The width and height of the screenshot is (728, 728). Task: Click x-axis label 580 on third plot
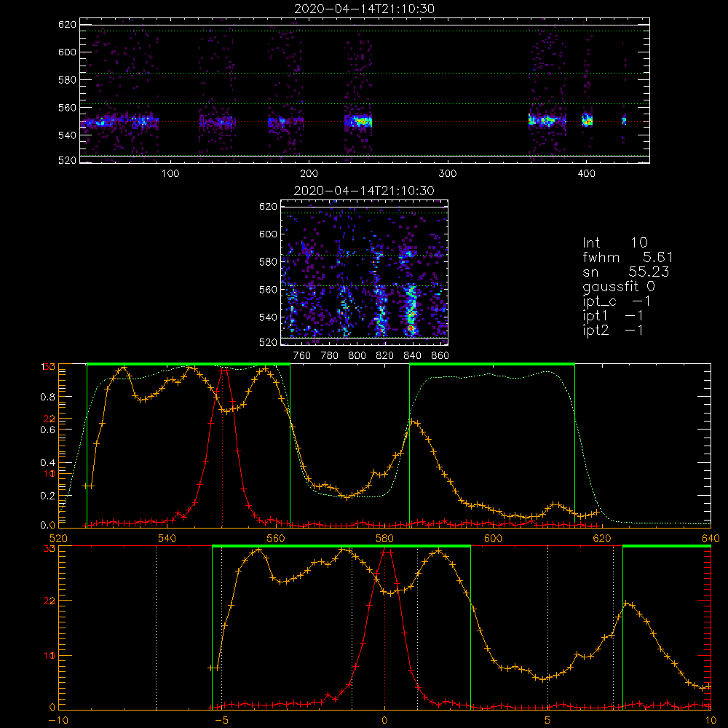[x=384, y=538]
